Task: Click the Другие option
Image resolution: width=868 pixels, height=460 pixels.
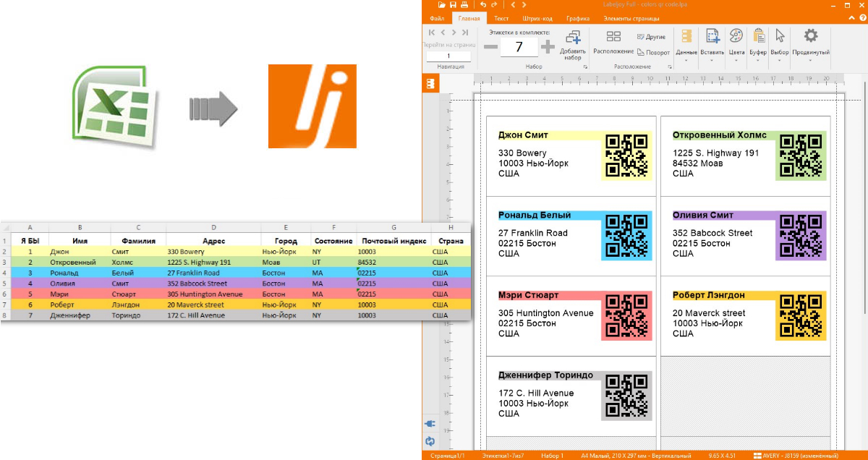Action: coord(652,36)
